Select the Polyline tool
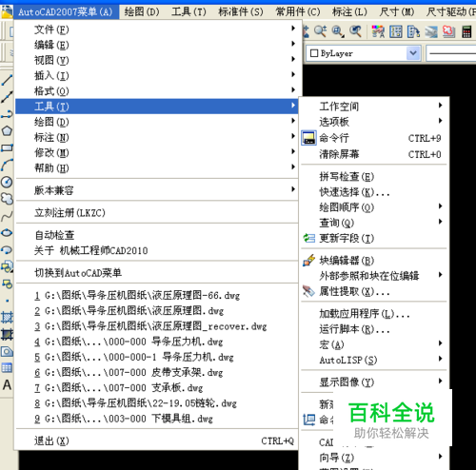The width and height of the screenshot is (476, 470). [7, 114]
